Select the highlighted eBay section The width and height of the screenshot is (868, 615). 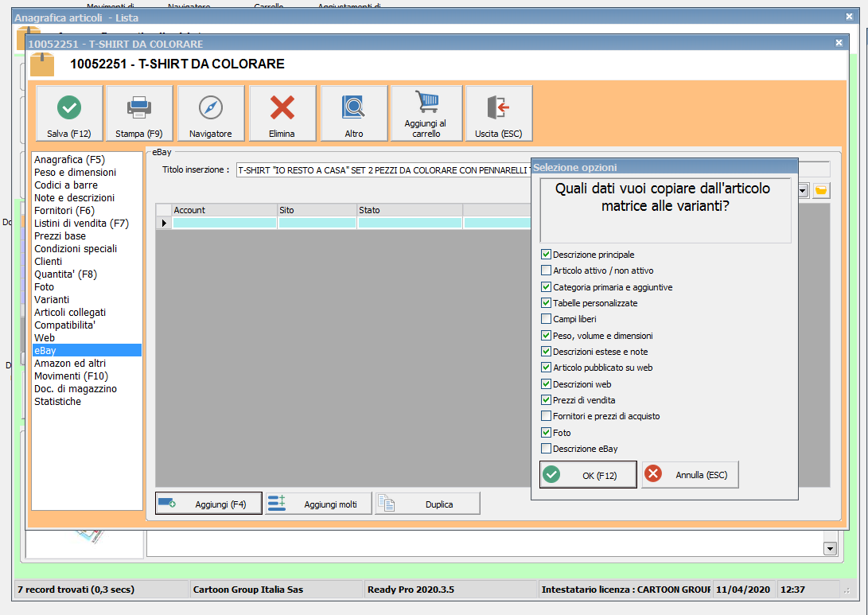tap(87, 350)
